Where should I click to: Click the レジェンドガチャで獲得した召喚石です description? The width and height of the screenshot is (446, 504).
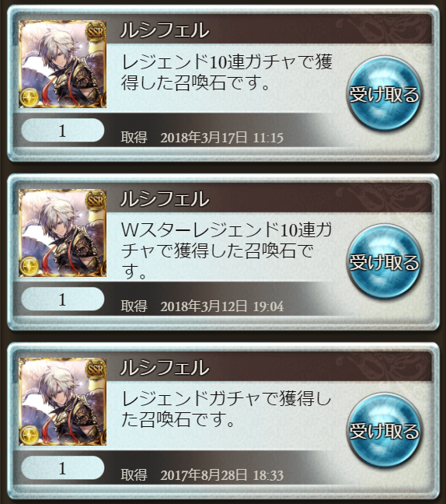pos(226,409)
